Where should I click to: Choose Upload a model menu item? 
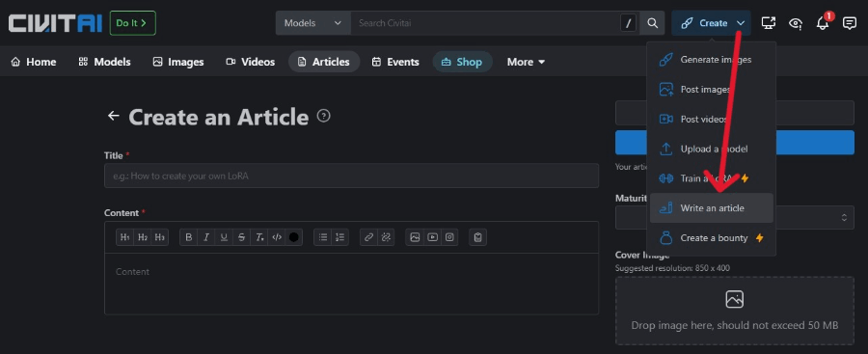point(712,149)
